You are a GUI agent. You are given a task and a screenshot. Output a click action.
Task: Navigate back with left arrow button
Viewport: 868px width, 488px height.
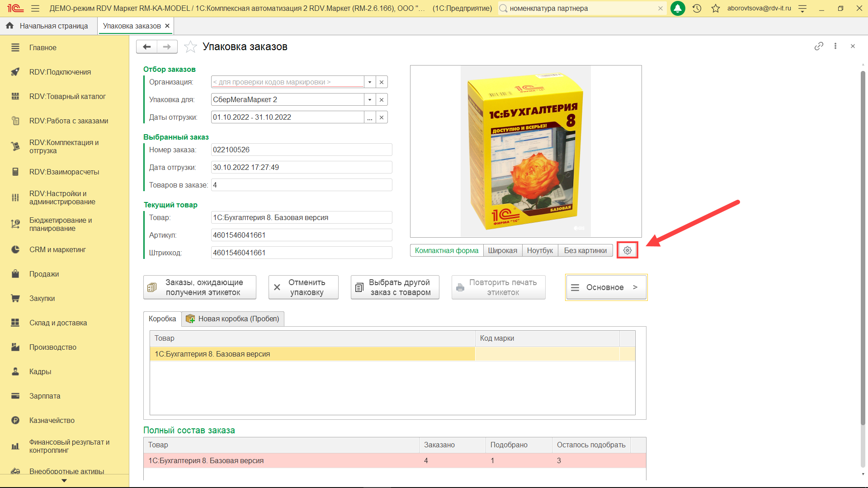tap(146, 47)
